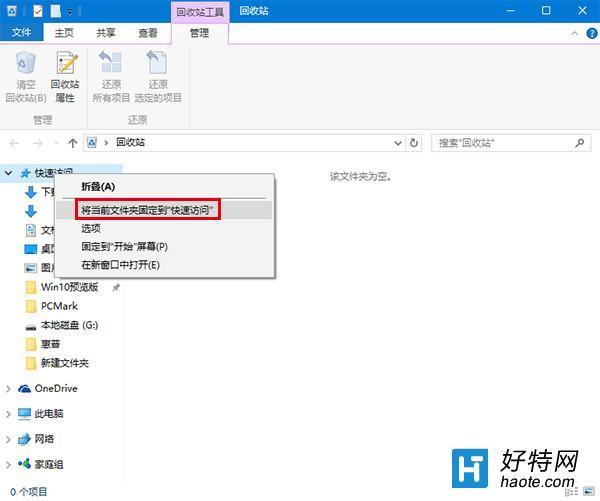Click the pin icon next to Win10预览版
600x501 pixels.
(x=116, y=287)
